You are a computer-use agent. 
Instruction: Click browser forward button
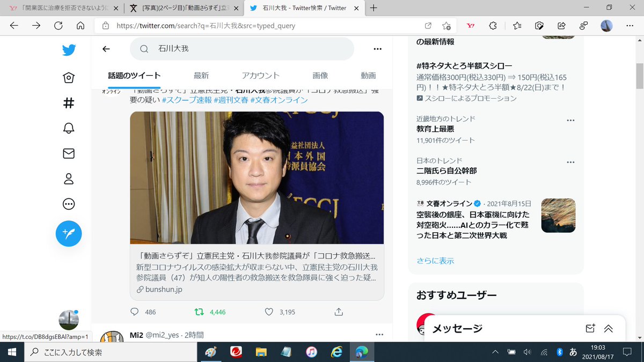click(36, 26)
